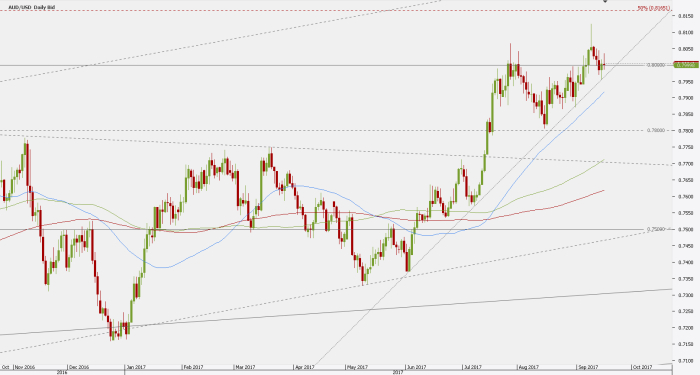Click the Nov 2016 date axis label
The image size is (700, 375).
coord(25,367)
